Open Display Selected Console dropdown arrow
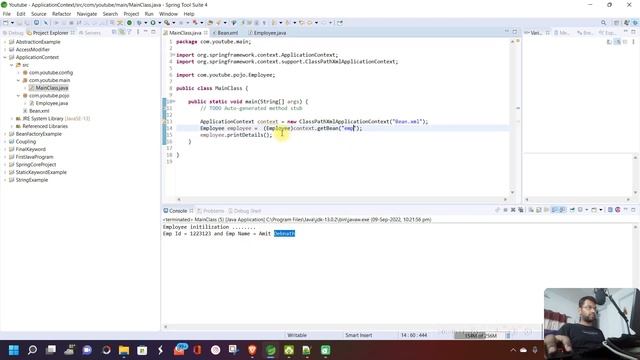Screen dimensions: 640x360 pos(587,210)
